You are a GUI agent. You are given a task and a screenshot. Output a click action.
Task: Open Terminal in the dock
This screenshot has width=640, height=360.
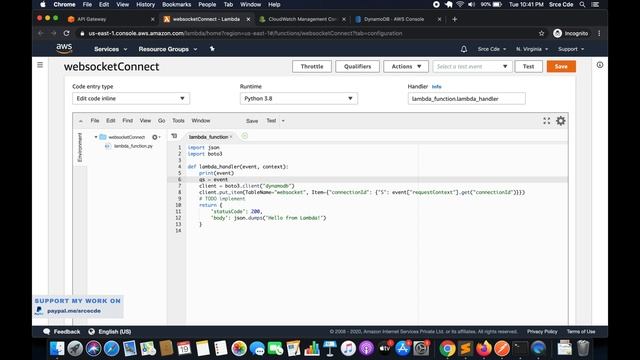(x=520, y=349)
